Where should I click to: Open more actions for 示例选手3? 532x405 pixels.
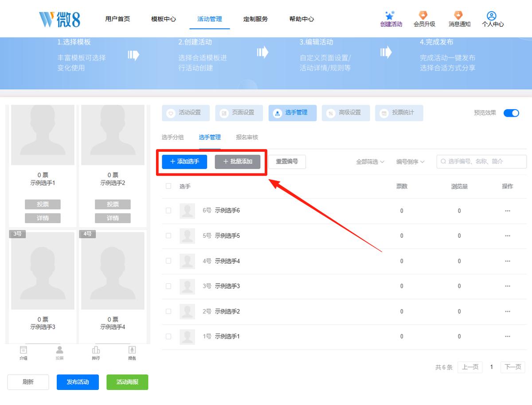(508, 286)
